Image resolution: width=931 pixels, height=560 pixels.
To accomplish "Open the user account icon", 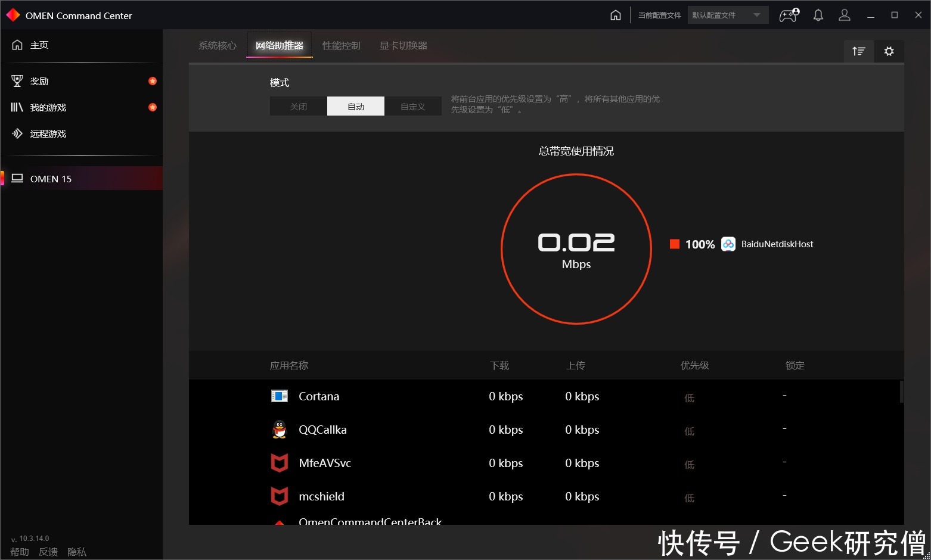I will pos(845,15).
